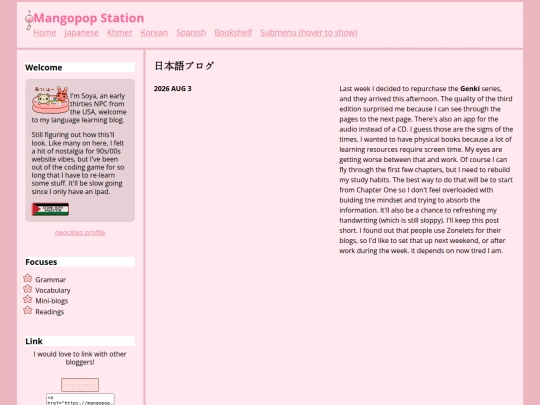Click the flower icon next to Mini-blogs
The width and height of the screenshot is (540, 405).
(28, 300)
